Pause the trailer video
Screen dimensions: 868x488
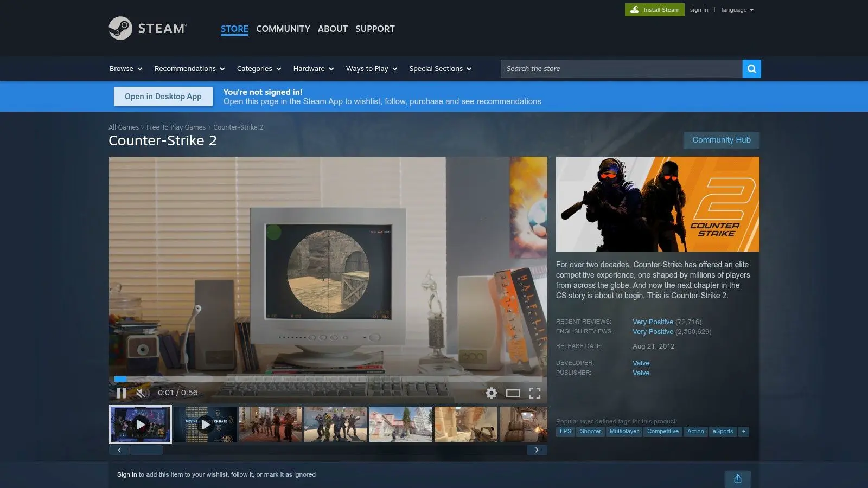[x=122, y=393]
